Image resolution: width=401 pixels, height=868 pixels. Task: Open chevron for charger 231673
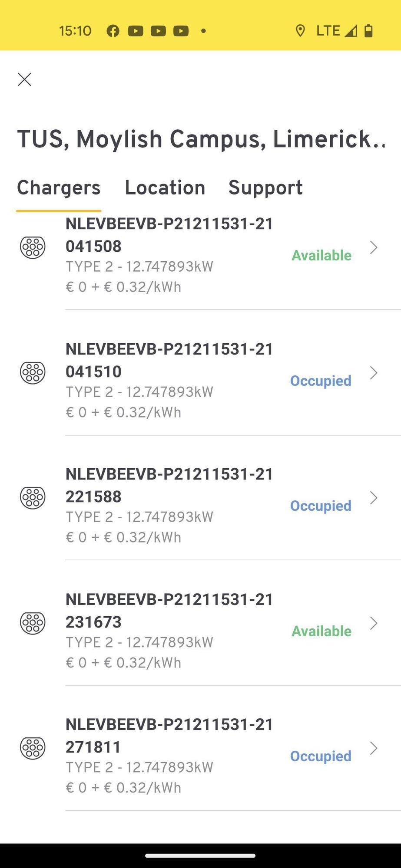pos(373,623)
